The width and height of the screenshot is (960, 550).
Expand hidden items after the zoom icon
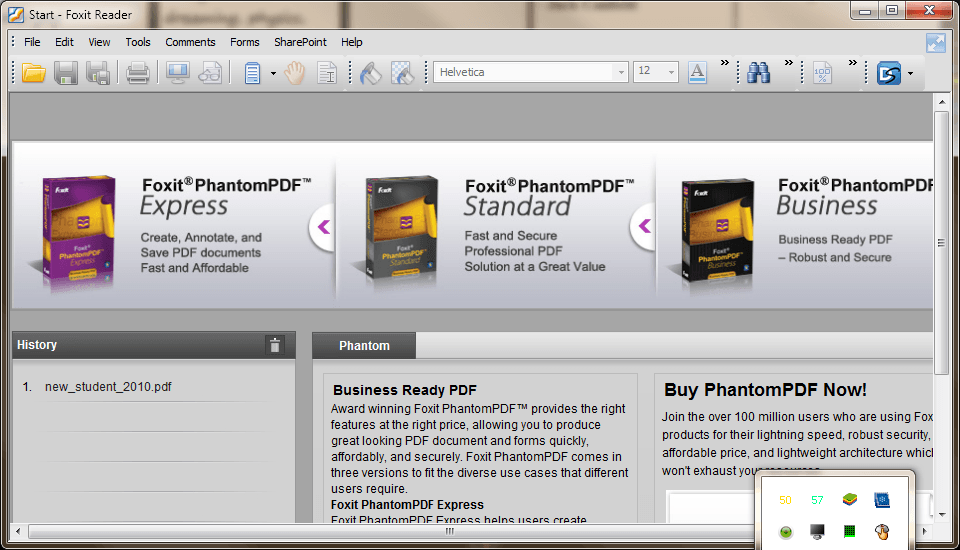coord(853,62)
